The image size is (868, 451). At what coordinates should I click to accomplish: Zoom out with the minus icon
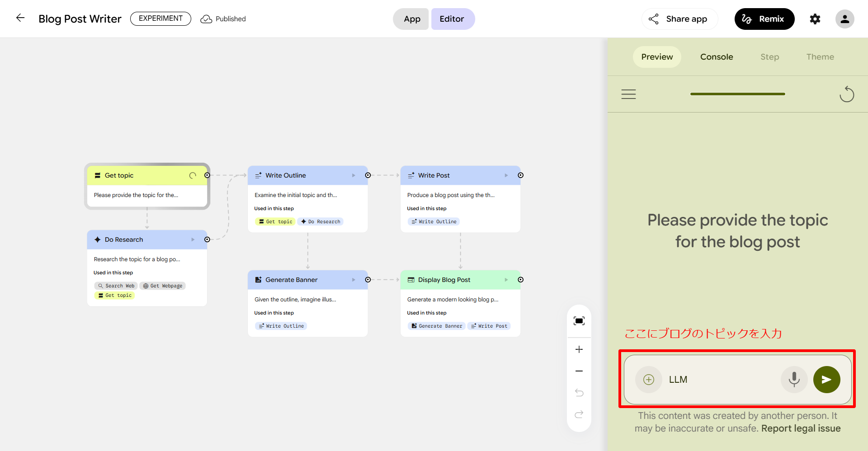[579, 371]
